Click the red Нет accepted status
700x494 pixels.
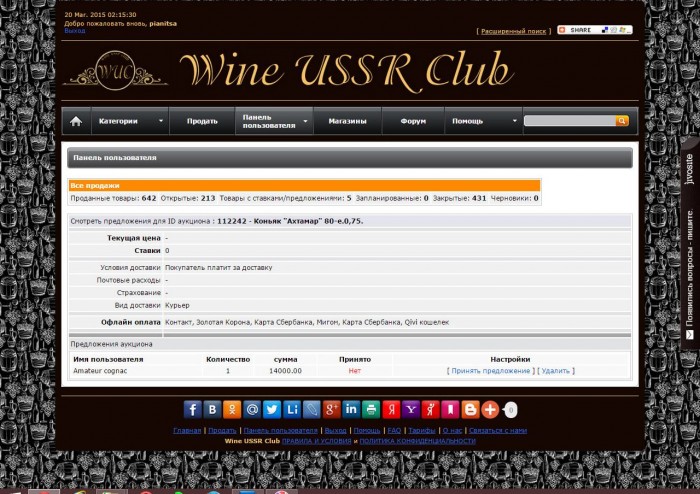355,371
